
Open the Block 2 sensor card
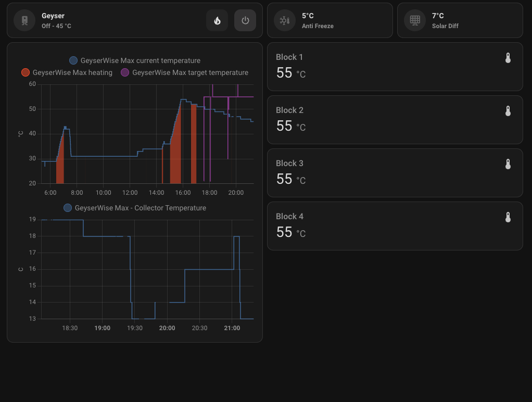(395, 120)
